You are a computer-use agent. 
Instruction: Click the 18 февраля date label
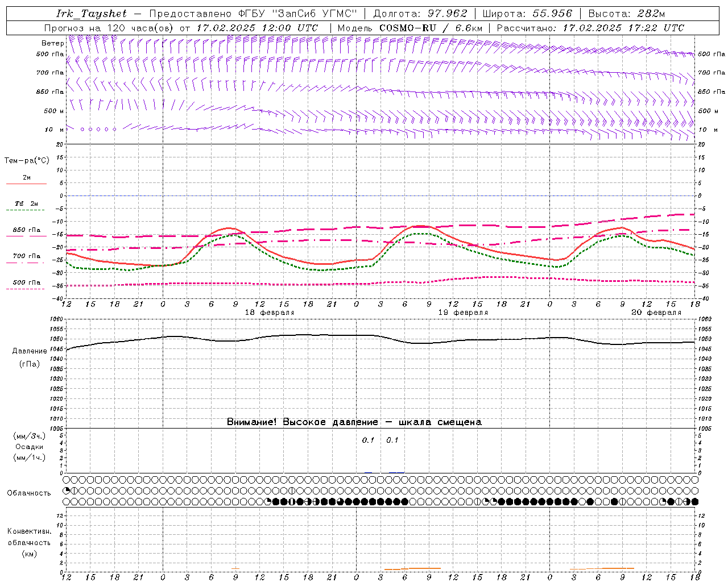coord(269,313)
